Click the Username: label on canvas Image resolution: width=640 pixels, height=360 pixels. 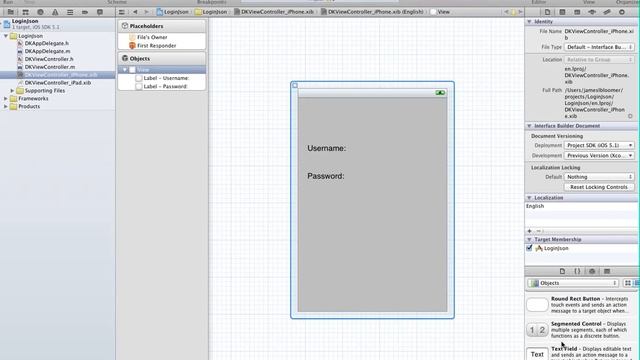click(x=327, y=149)
